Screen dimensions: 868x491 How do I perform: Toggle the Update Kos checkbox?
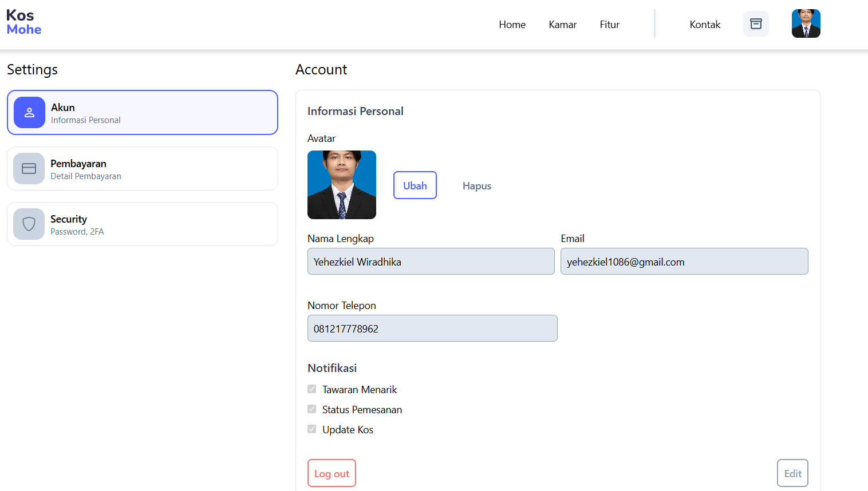(312, 429)
